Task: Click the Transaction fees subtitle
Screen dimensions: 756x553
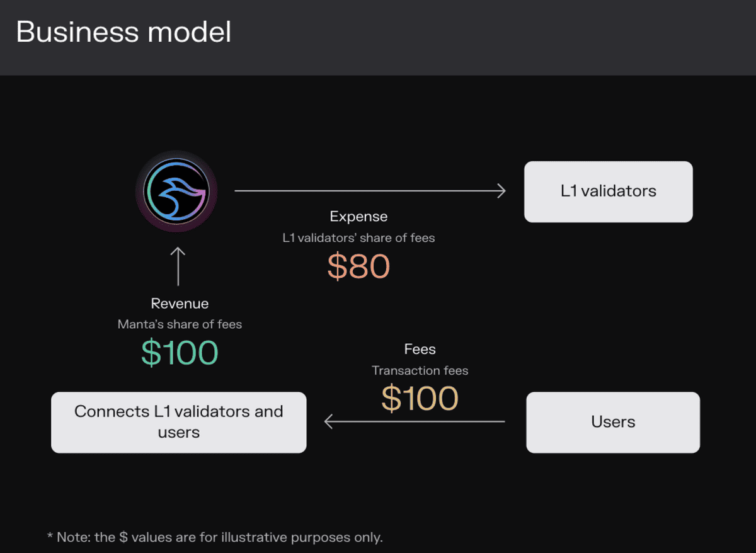Action: point(420,370)
